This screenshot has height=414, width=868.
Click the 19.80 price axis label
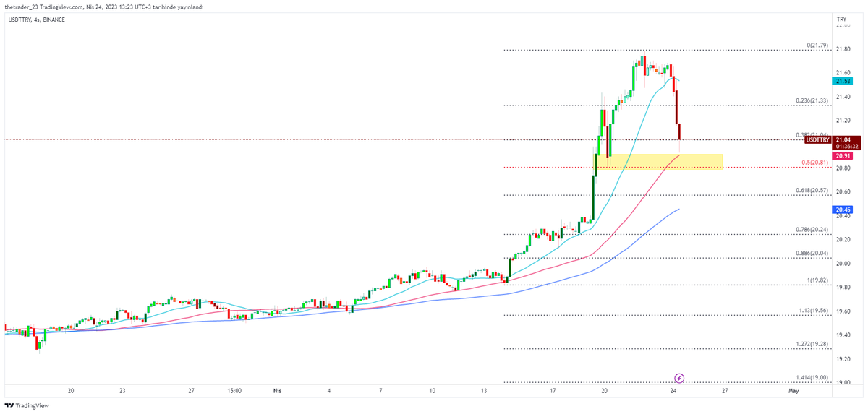pyautogui.click(x=842, y=288)
